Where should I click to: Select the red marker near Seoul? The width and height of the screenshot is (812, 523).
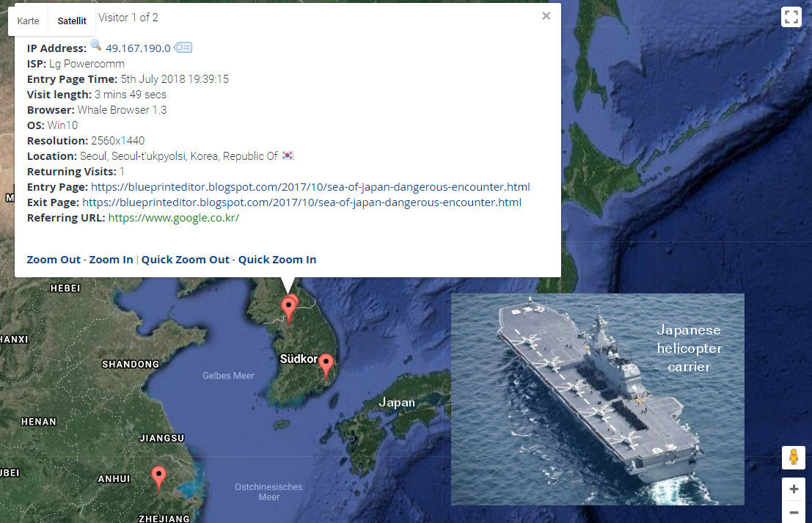click(288, 310)
